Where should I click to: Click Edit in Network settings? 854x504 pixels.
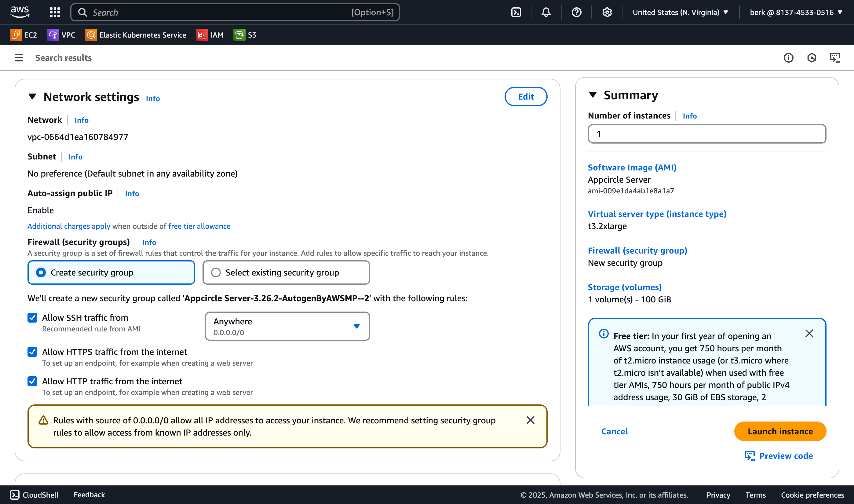[526, 97]
